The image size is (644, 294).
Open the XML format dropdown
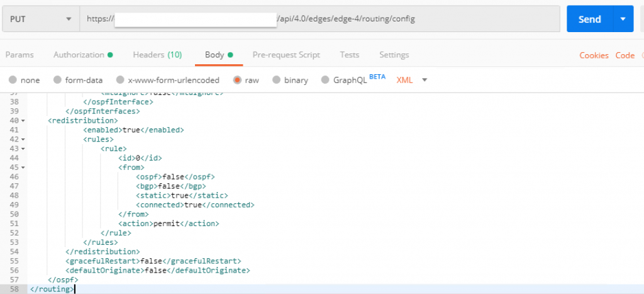pos(412,80)
